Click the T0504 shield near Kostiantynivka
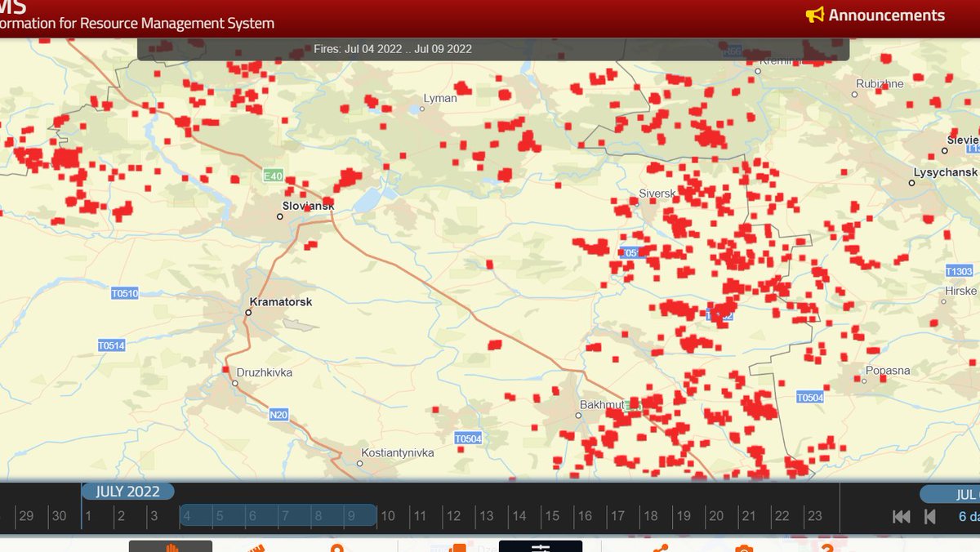 tap(468, 438)
